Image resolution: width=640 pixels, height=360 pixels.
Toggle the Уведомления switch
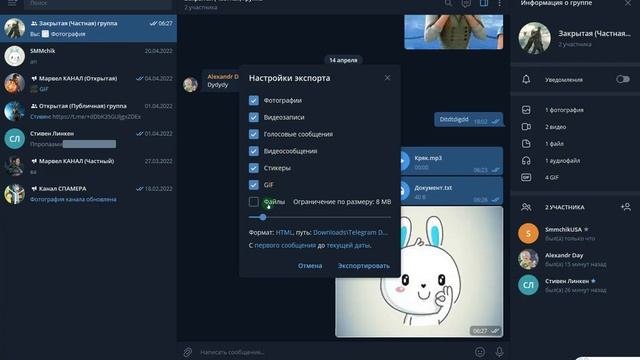[x=622, y=79]
